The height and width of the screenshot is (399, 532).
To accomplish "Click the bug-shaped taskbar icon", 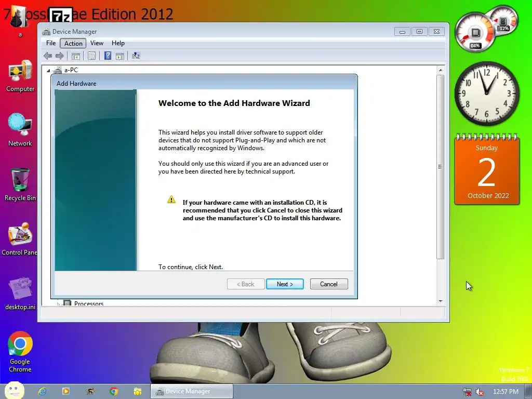I will (x=90, y=391).
